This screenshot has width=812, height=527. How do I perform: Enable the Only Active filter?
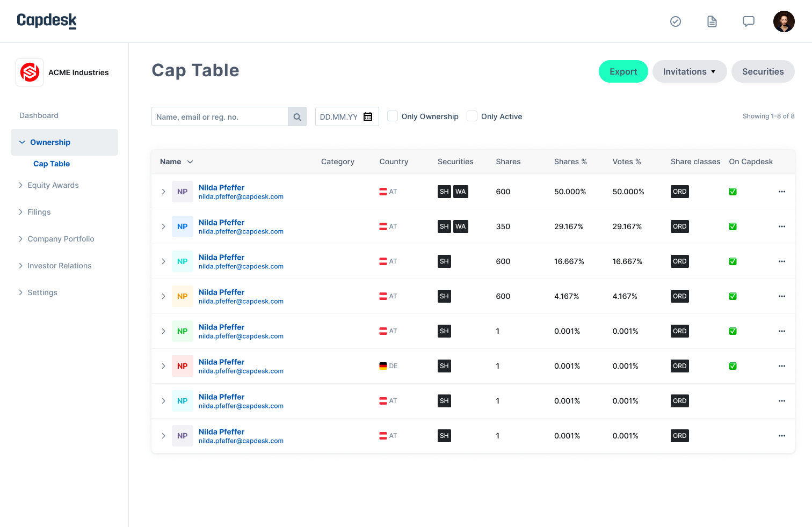click(x=472, y=116)
